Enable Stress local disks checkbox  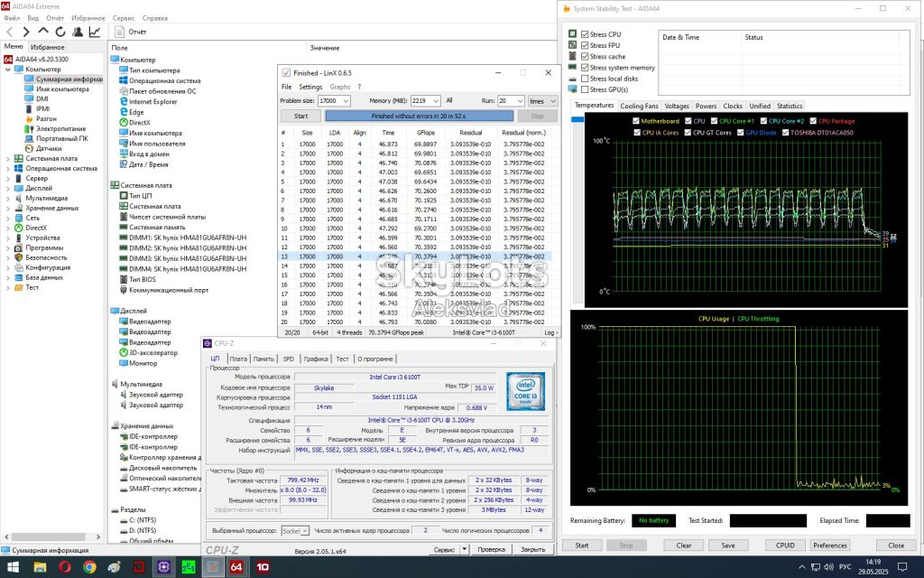[585, 79]
